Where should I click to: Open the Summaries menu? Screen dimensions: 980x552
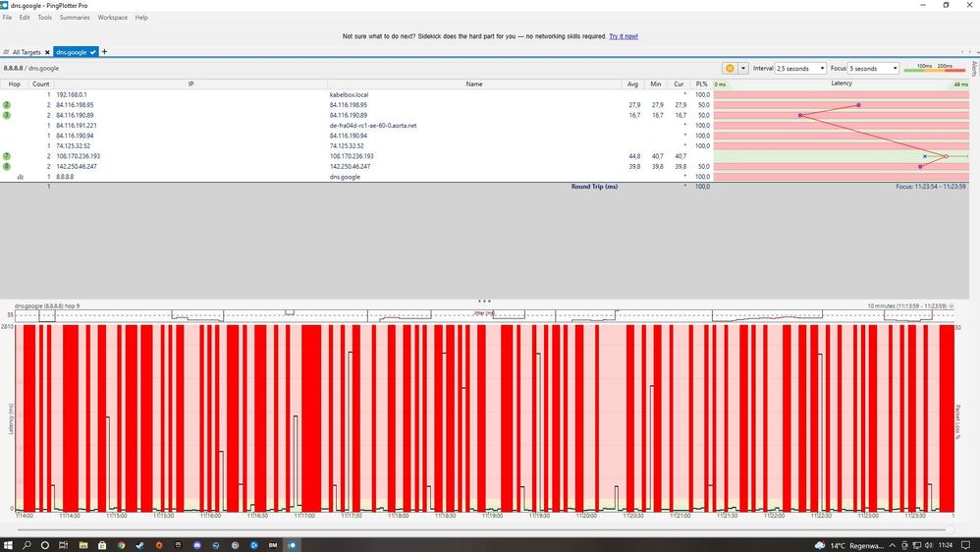tap(75, 18)
